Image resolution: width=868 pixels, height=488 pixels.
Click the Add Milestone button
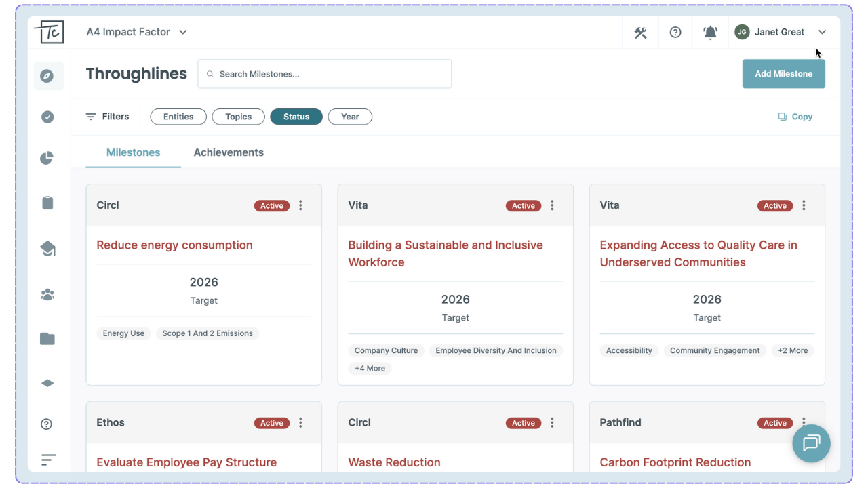(x=783, y=74)
